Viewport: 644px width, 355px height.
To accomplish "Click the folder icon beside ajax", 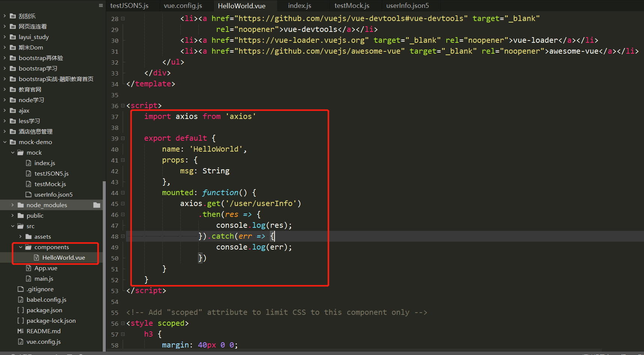I will tap(13, 111).
